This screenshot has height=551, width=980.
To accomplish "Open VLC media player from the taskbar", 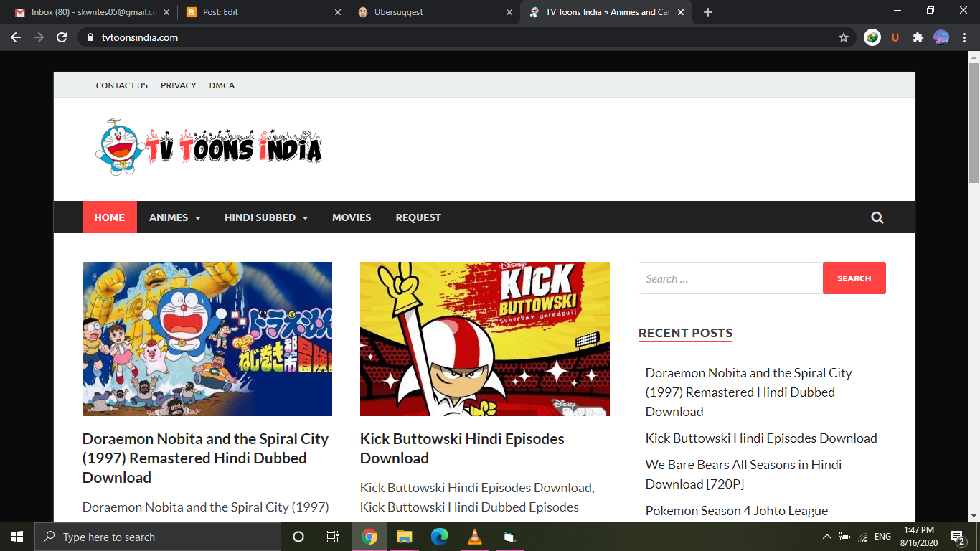I will pos(474,537).
